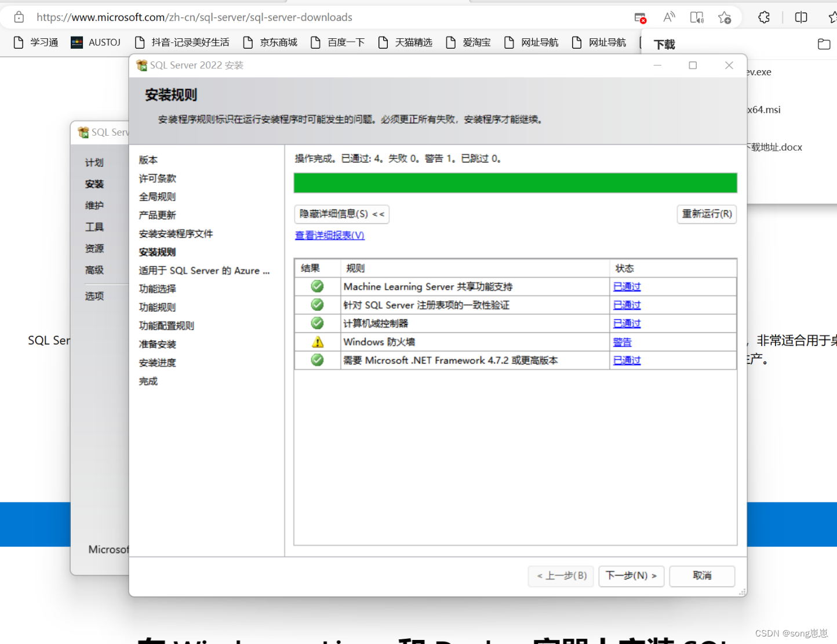The height and width of the screenshot is (644, 837).
Task: Open browser extensions puzzle icon
Action: tap(764, 17)
